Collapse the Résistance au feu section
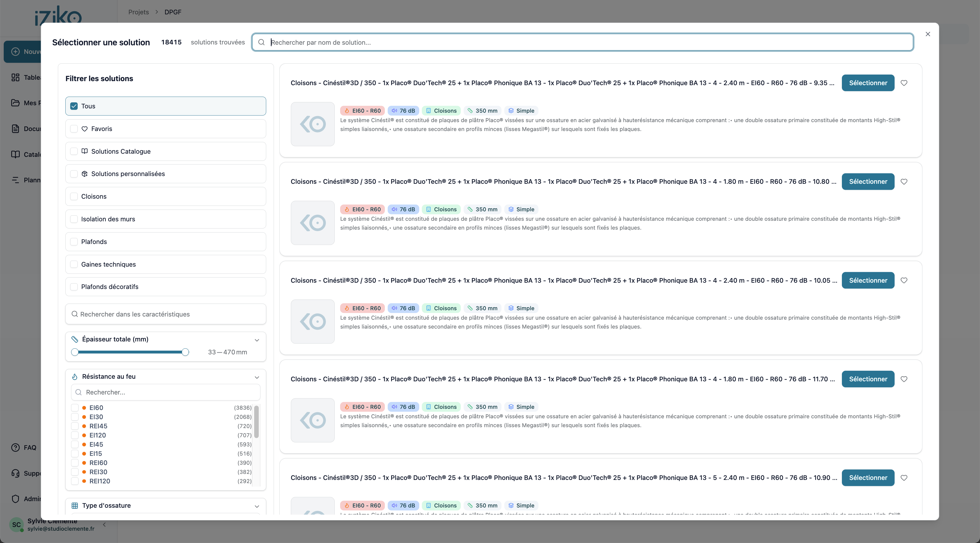 pyautogui.click(x=257, y=377)
